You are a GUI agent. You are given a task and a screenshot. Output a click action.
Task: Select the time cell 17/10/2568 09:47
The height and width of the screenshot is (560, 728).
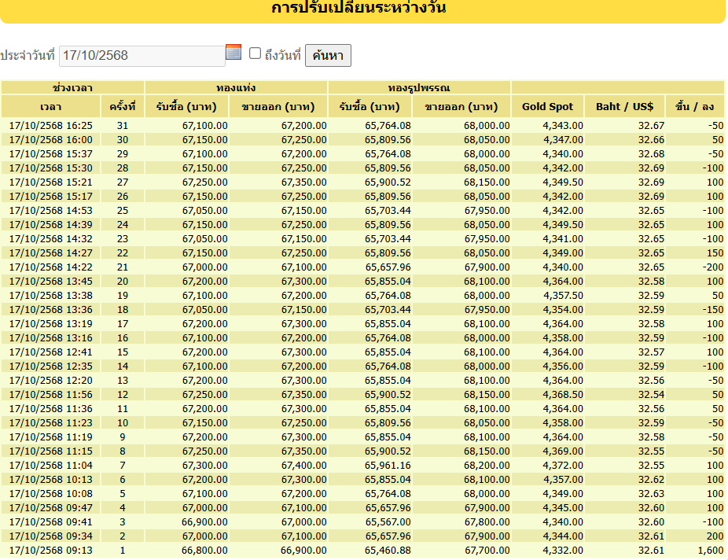pyautogui.click(x=50, y=508)
